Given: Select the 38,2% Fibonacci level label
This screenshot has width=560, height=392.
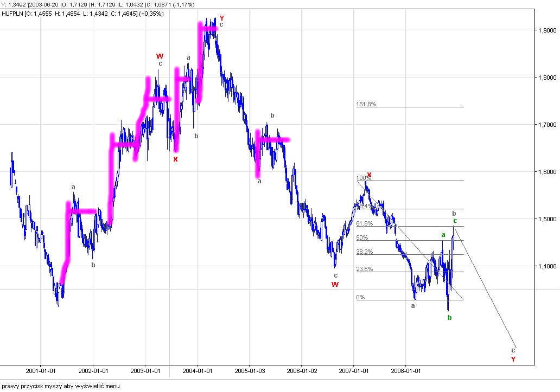Looking at the screenshot, I should tap(364, 252).
